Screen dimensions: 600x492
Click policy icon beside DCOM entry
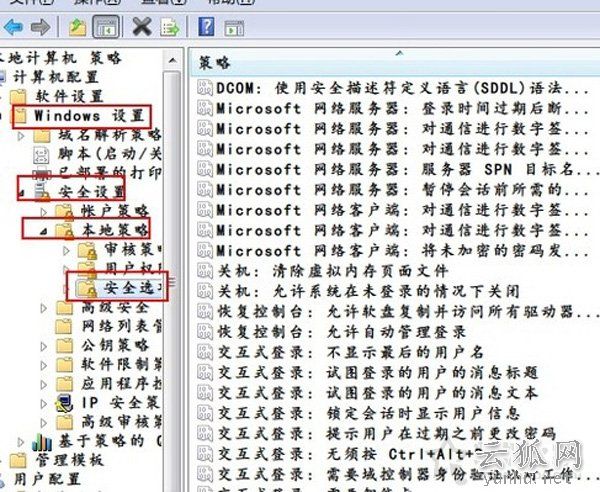click(205, 88)
